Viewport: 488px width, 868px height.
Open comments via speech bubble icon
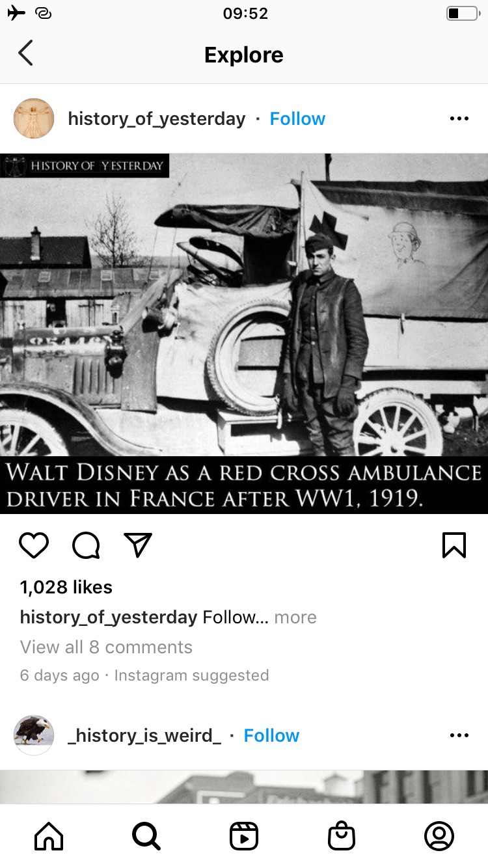(86, 545)
